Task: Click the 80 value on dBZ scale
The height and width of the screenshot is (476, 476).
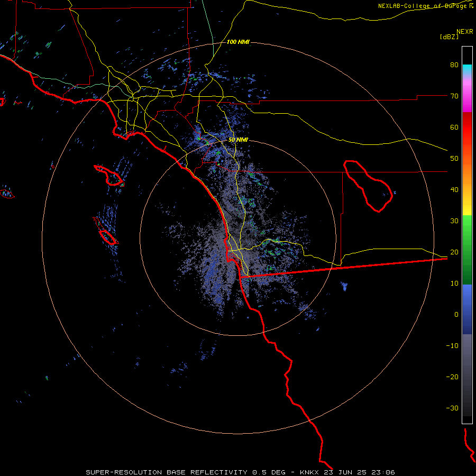Action: click(x=454, y=65)
